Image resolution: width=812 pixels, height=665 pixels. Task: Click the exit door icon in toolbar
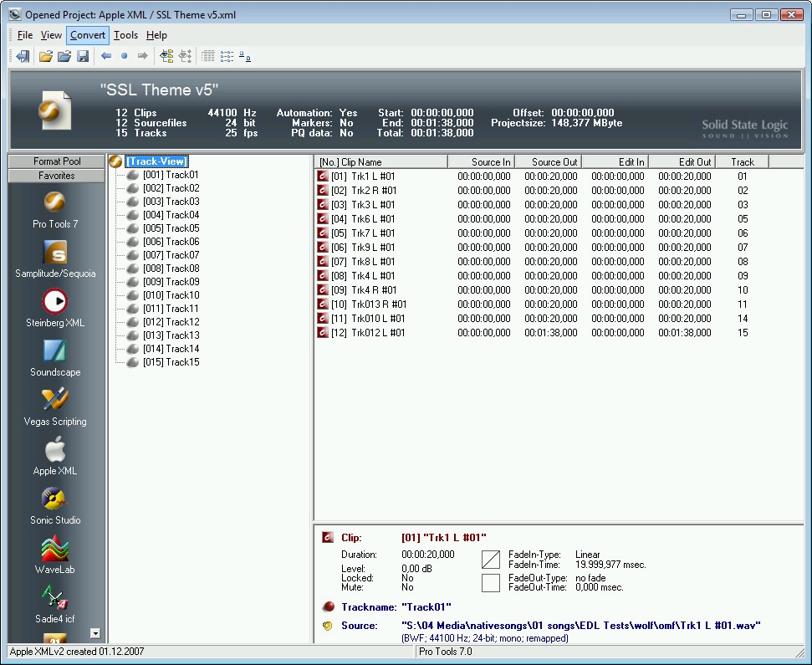(23, 56)
